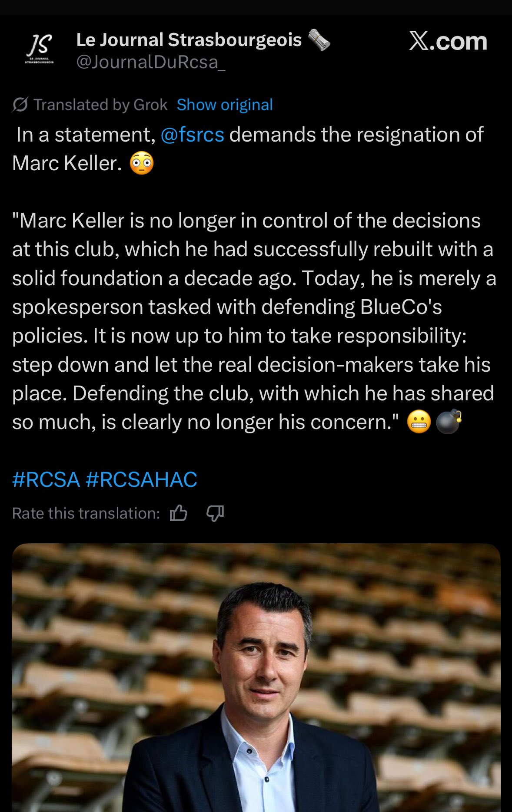Open the @fsrcs mention
The width and height of the screenshot is (512, 812).
pyautogui.click(x=192, y=135)
